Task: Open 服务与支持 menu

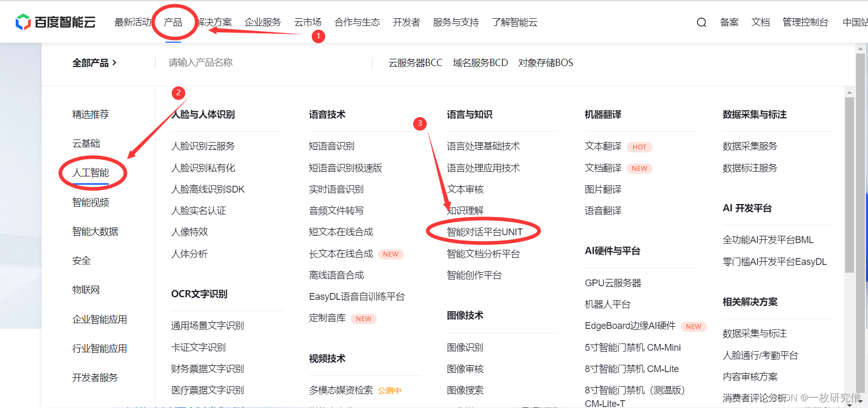Action: tap(456, 22)
